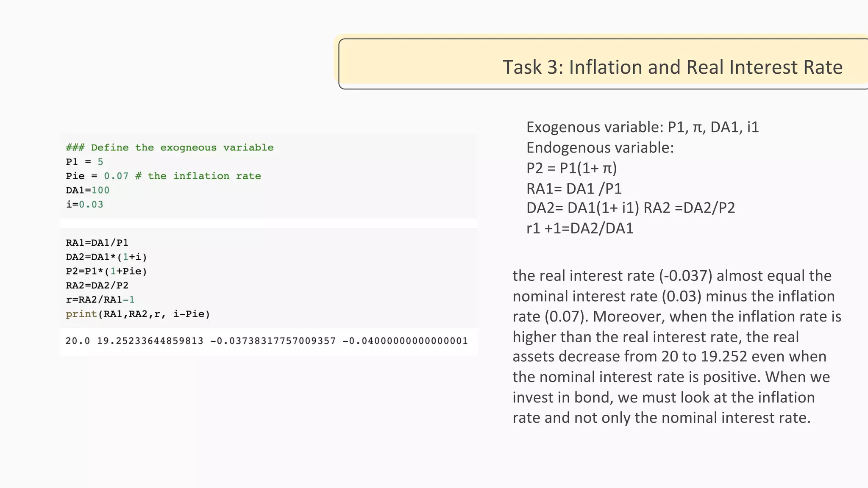Click the 'i=0.03' code line
Image resolution: width=868 pixels, height=488 pixels.
(84, 205)
